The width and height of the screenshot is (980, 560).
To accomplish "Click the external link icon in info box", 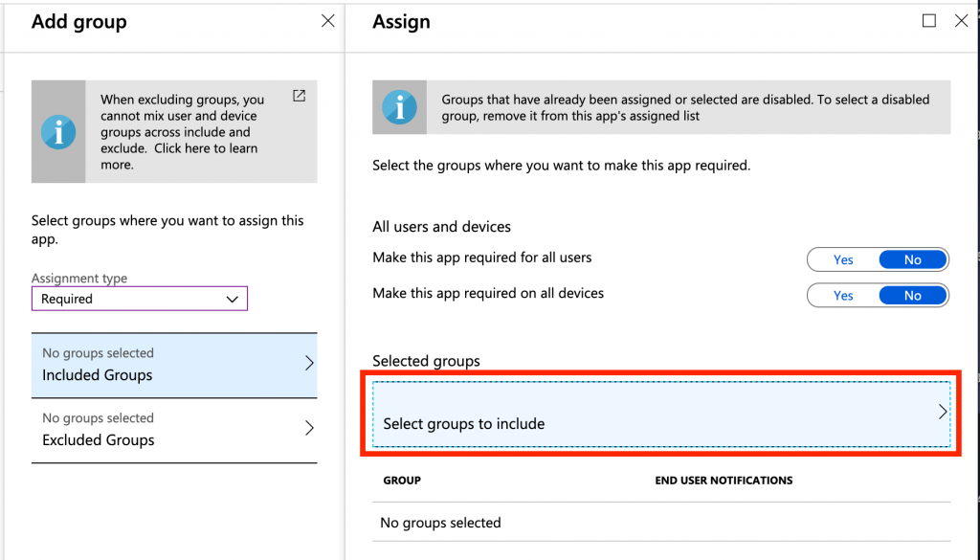I will click(299, 96).
